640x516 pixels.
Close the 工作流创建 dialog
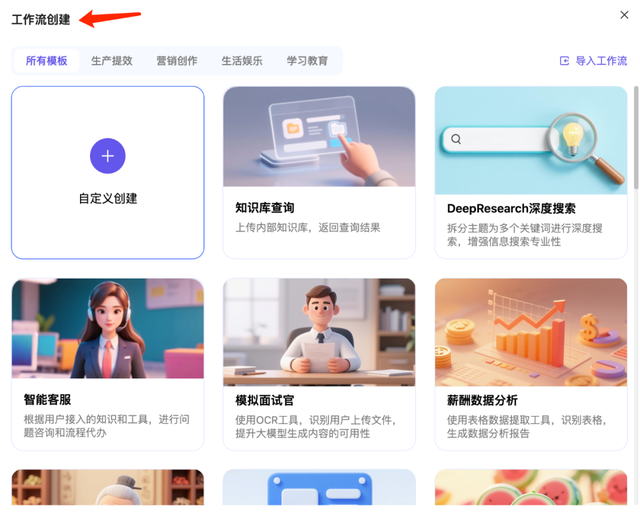point(624,15)
